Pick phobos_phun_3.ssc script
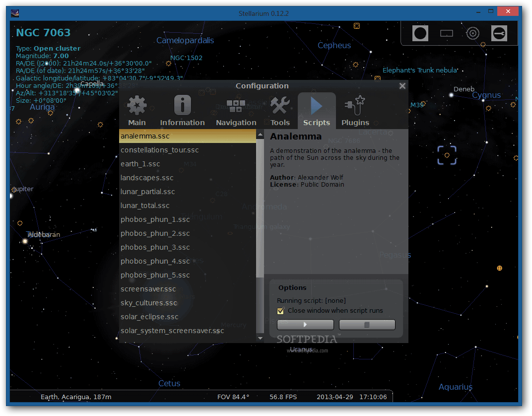This screenshot has height=416, width=532. click(188, 247)
